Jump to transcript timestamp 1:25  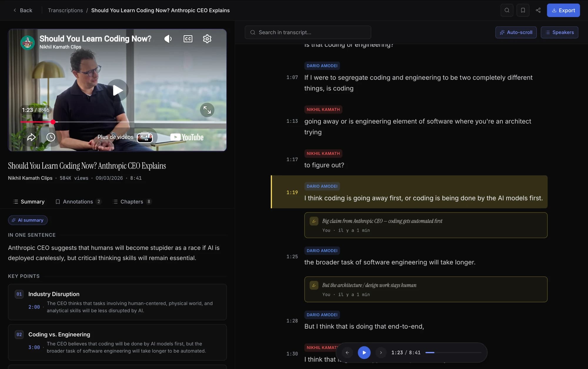click(x=292, y=256)
